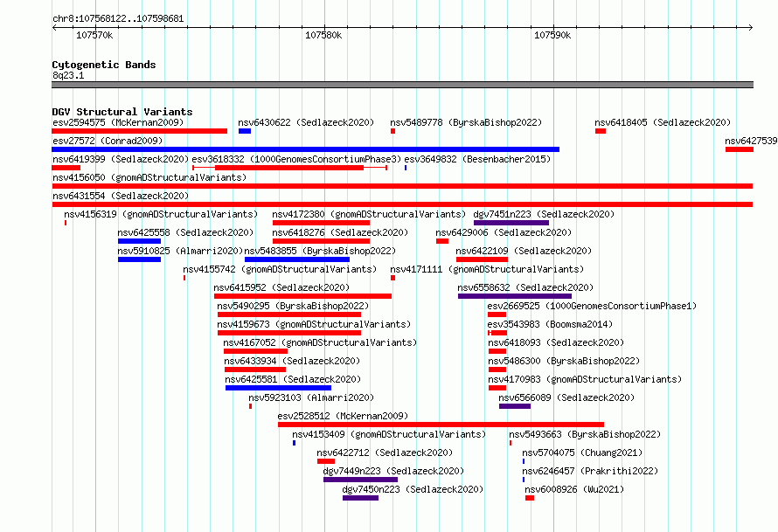Click the purple bar under dgv7449n223
This screenshot has height=532, width=778.
tap(361, 480)
